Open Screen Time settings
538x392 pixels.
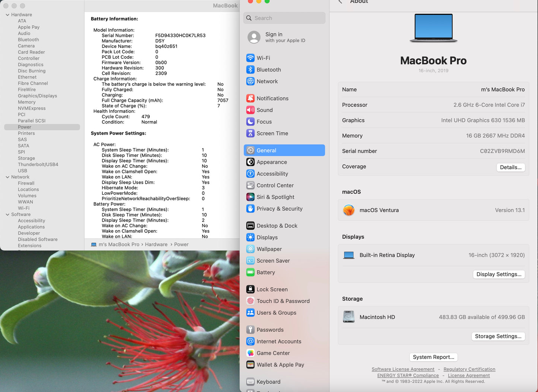(272, 133)
